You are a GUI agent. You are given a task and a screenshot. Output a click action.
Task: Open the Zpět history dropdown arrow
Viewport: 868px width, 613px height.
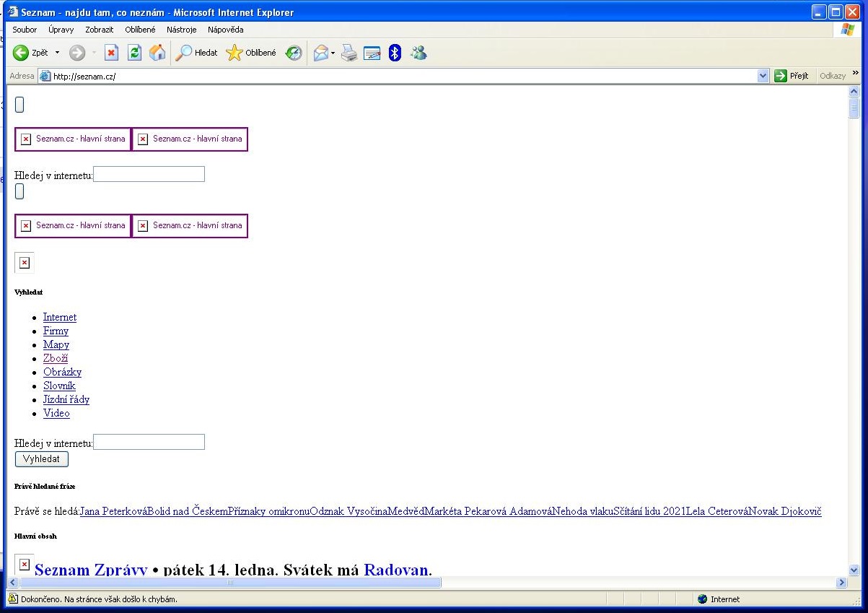click(57, 53)
